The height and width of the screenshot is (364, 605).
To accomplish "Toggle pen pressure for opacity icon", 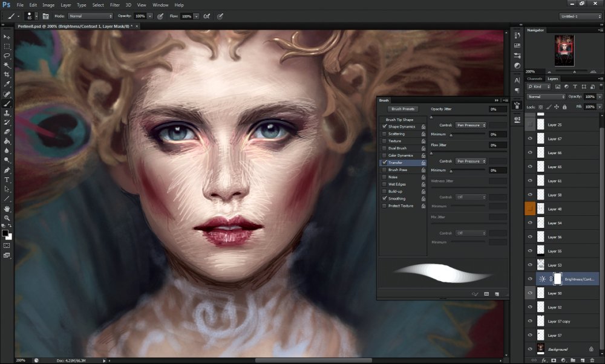I will [160, 16].
